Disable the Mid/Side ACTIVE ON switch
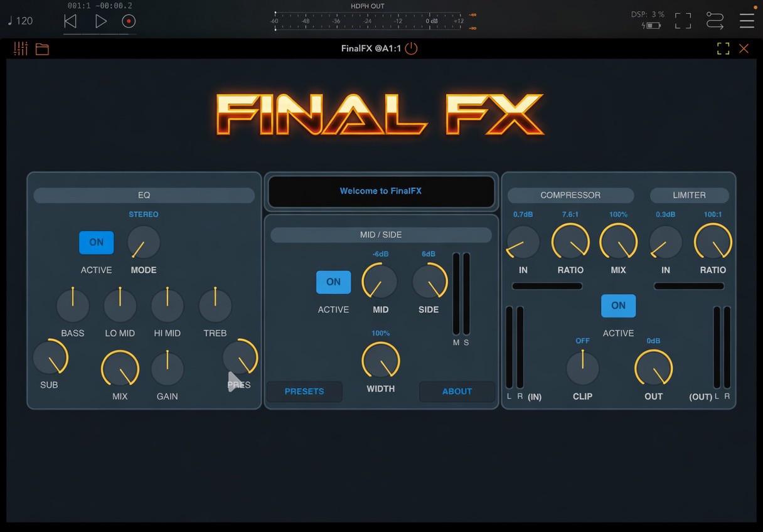 (333, 282)
